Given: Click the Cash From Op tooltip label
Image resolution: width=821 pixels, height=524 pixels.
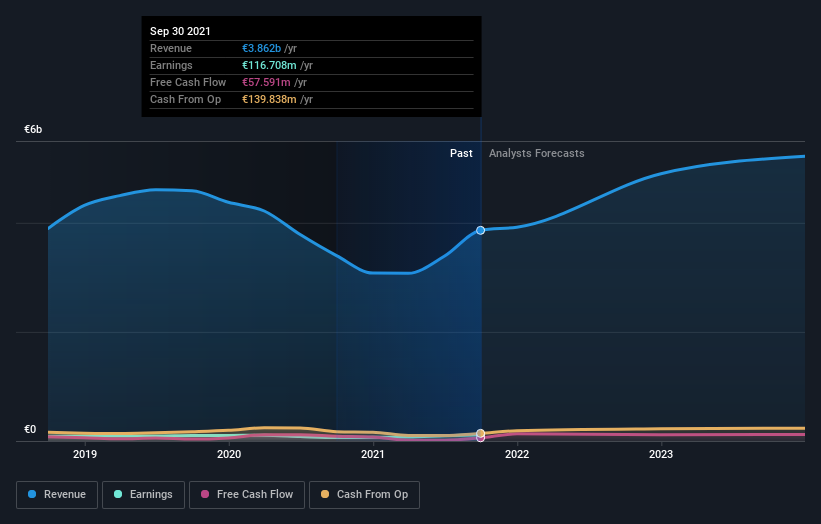Looking at the screenshot, I should click(x=185, y=99).
